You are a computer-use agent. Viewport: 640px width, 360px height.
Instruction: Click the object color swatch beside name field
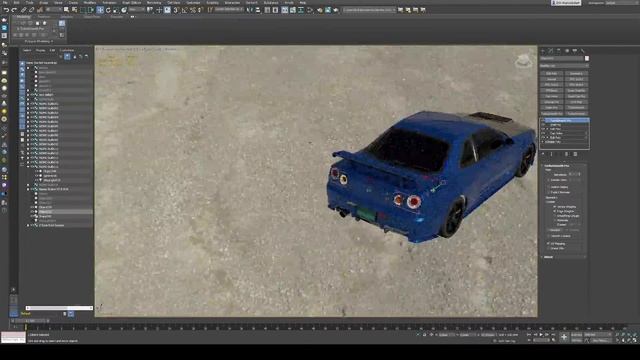587,58
